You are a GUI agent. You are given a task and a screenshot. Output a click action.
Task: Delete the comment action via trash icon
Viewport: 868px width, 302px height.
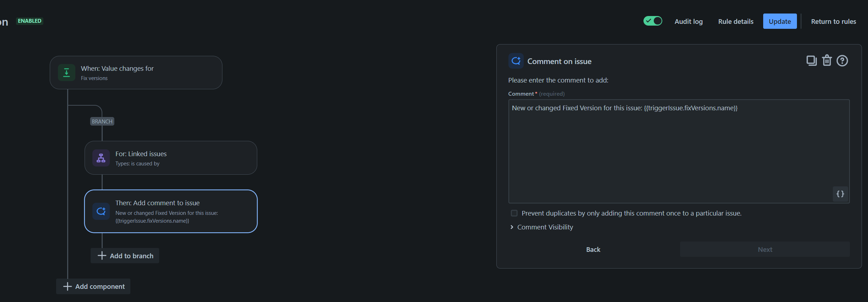(827, 60)
